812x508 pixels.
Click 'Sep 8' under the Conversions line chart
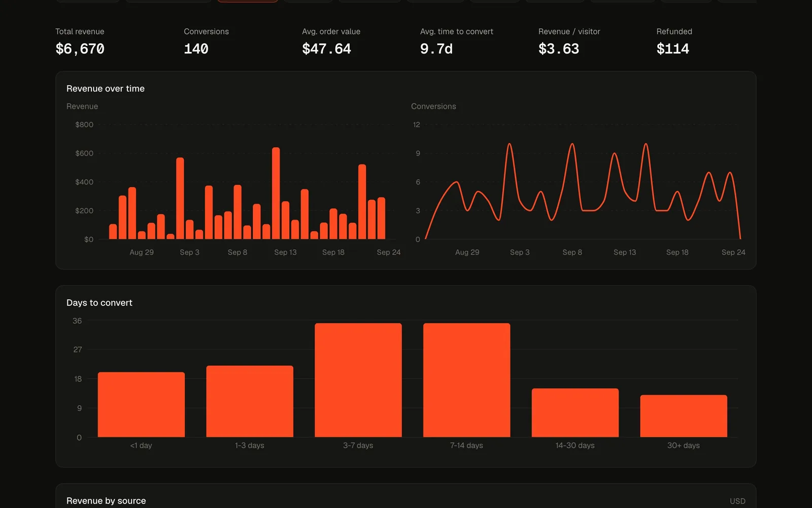point(572,252)
